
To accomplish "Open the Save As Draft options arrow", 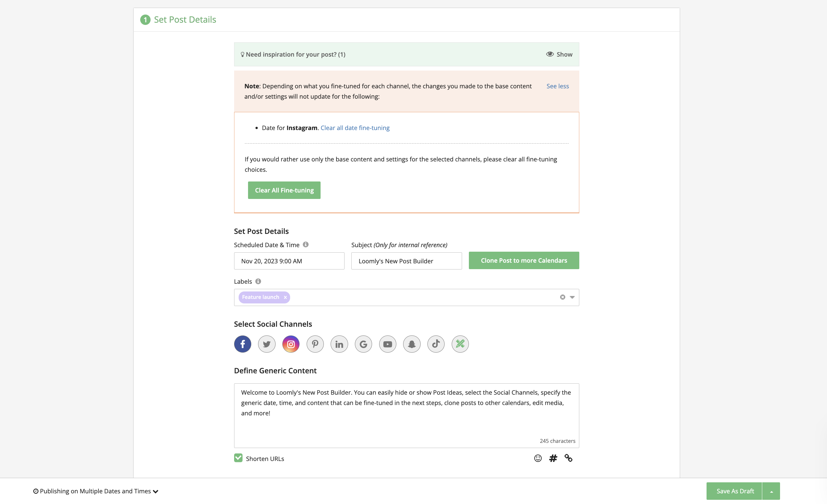I will tap(771, 491).
